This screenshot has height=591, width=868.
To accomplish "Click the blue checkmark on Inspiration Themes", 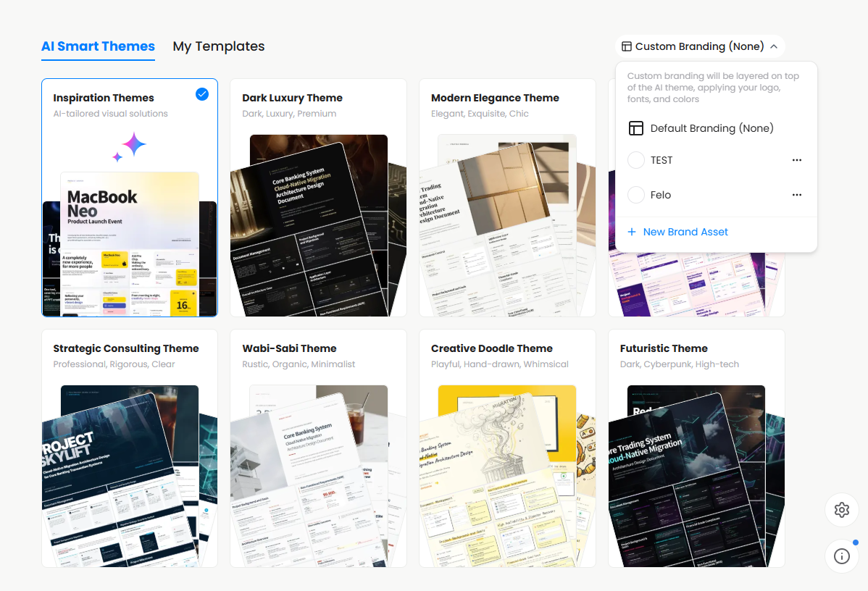I will click(201, 93).
